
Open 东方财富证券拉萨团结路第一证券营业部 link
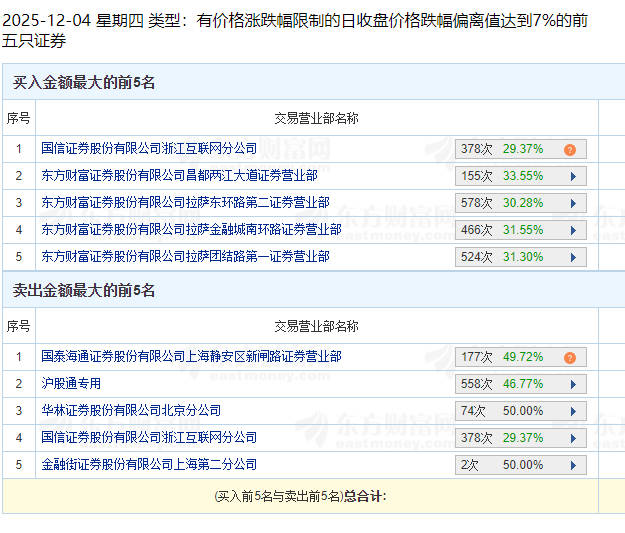(185, 257)
